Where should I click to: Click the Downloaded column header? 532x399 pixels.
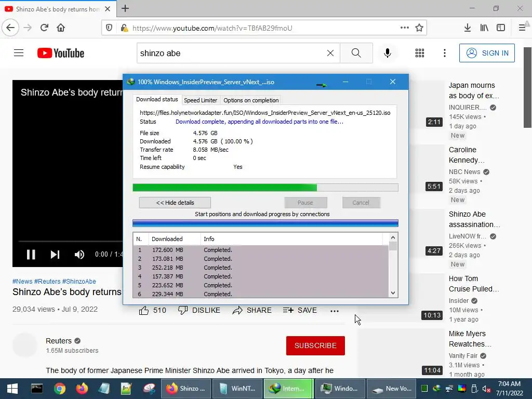175,239
